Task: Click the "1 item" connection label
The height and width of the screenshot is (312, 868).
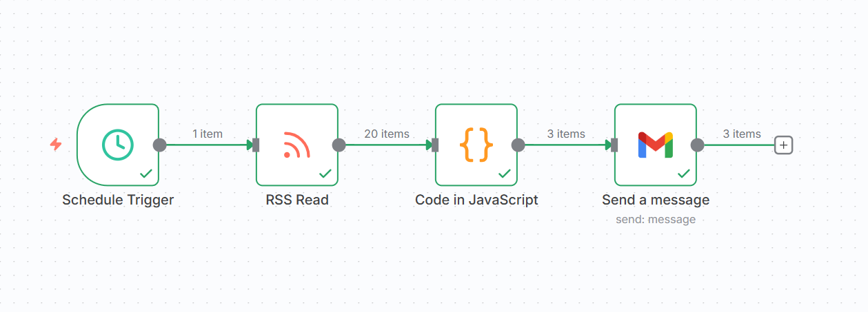Action: pyautogui.click(x=208, y=134)
